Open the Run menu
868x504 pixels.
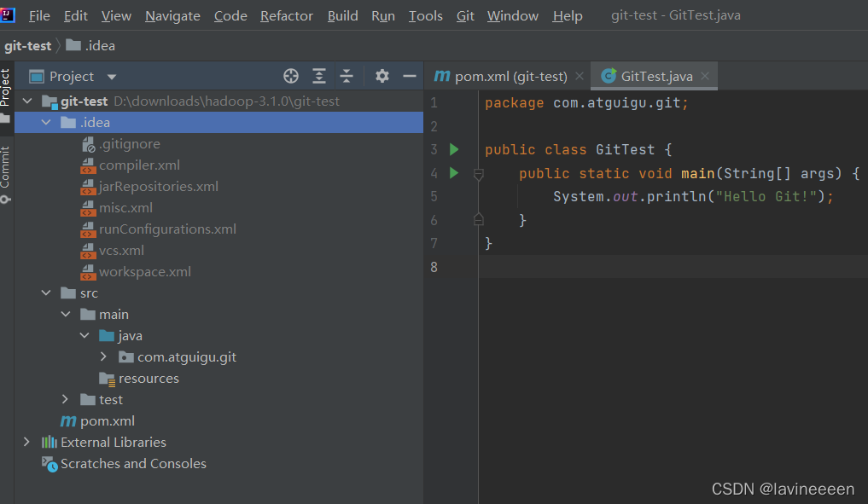383,15
